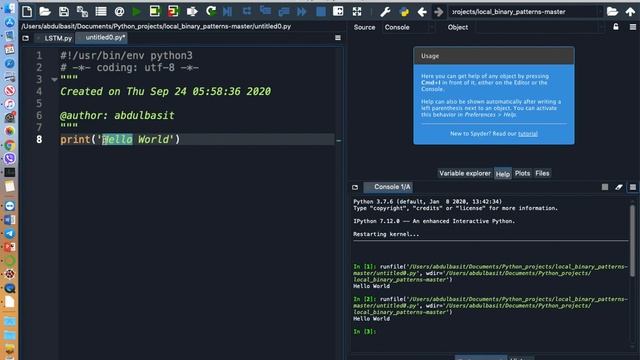Browse for a working directory folder icon
Image resolution: width=640 pixels, height=360 pixels.
pyautogui.click(x=612, y=11)
